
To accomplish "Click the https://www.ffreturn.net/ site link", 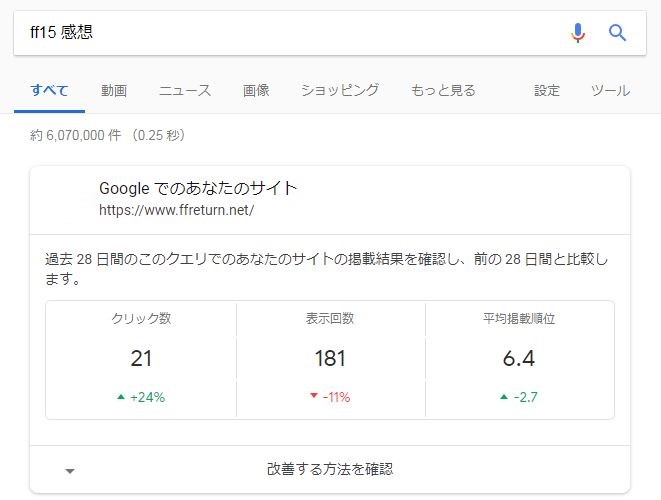I will point(176,210).
